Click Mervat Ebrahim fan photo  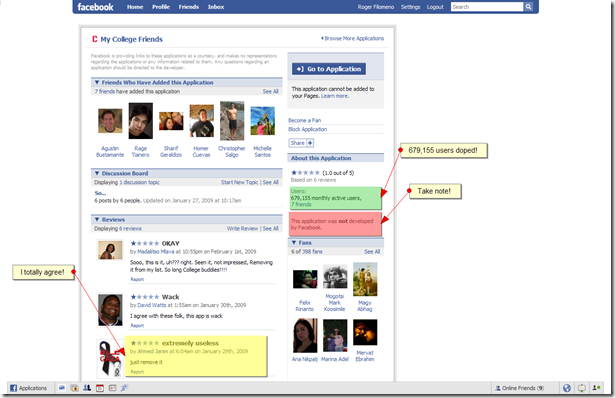(365, 333)
